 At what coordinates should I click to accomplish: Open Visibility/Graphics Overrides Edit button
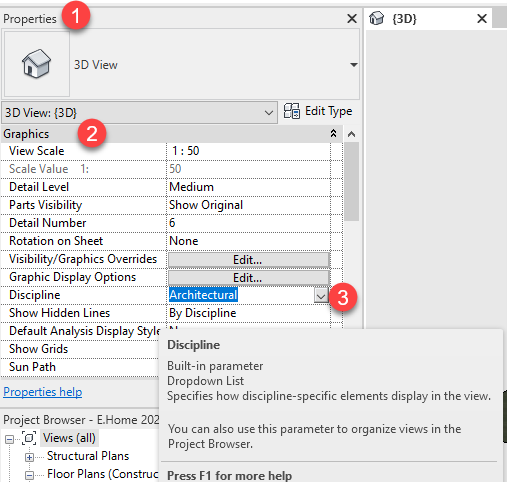pyautogui.click(x=248, y=260)
